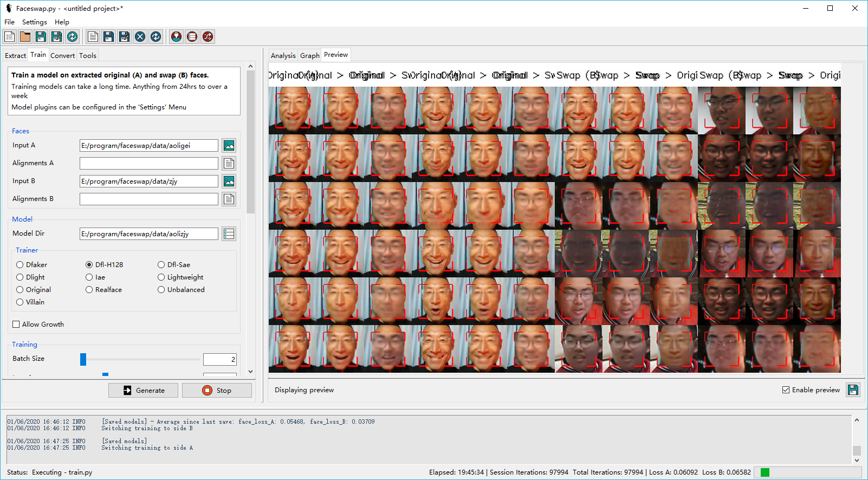
Task: Open extract settings via red person icon
Action: [176, 36]
